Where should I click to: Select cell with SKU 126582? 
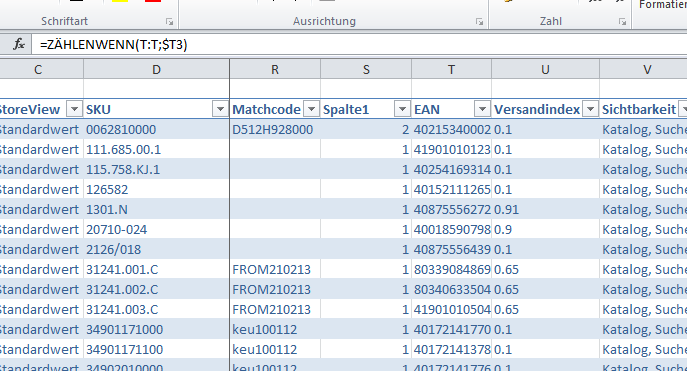(156, 190)
